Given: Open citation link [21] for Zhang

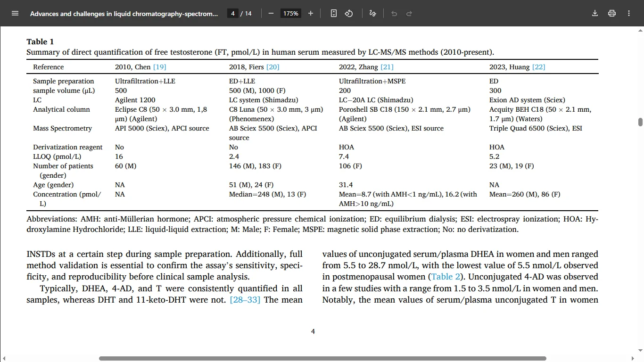Looking at the screenshot, I should [387, 67].
